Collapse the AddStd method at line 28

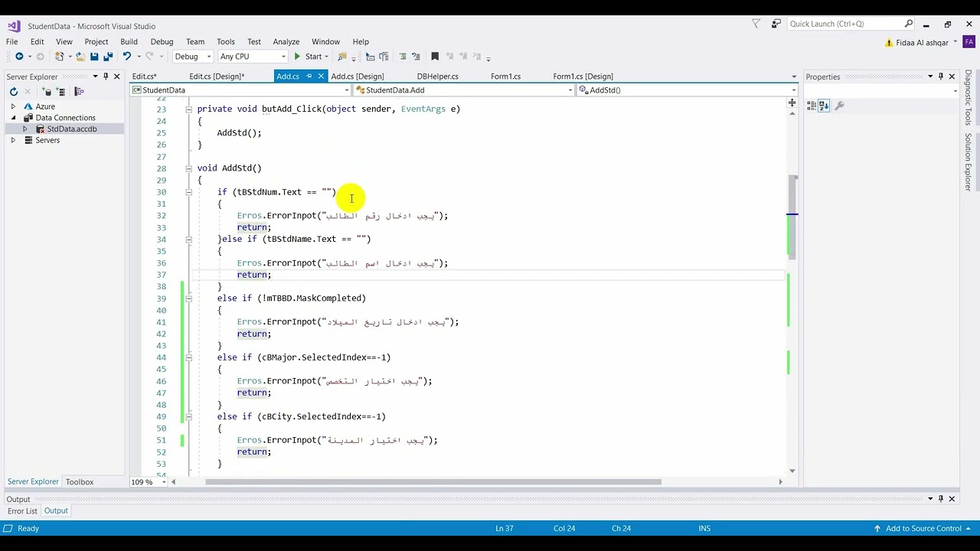coord(188,168)
